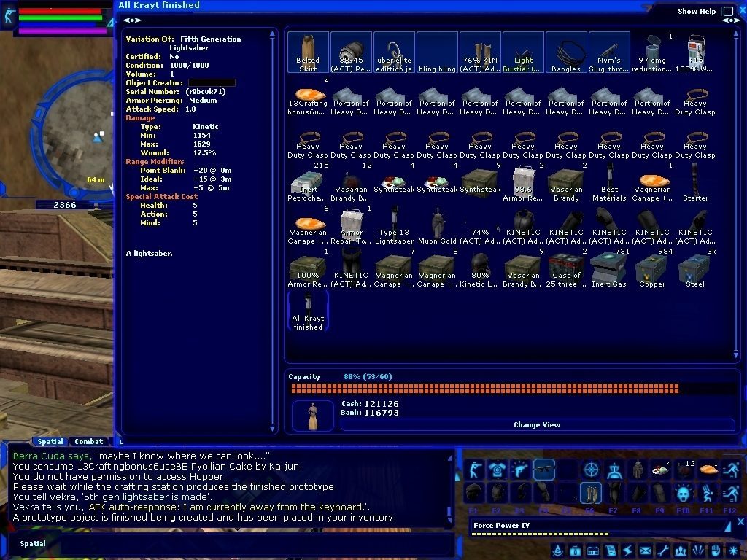Click the arrows expander under the All Krayt finished title

[x=132, y=20]
